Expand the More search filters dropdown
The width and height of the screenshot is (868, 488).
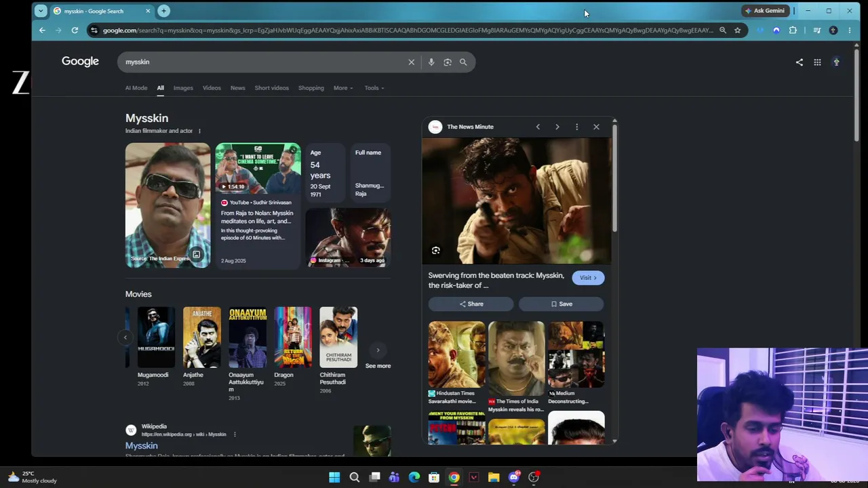(343, 88)
